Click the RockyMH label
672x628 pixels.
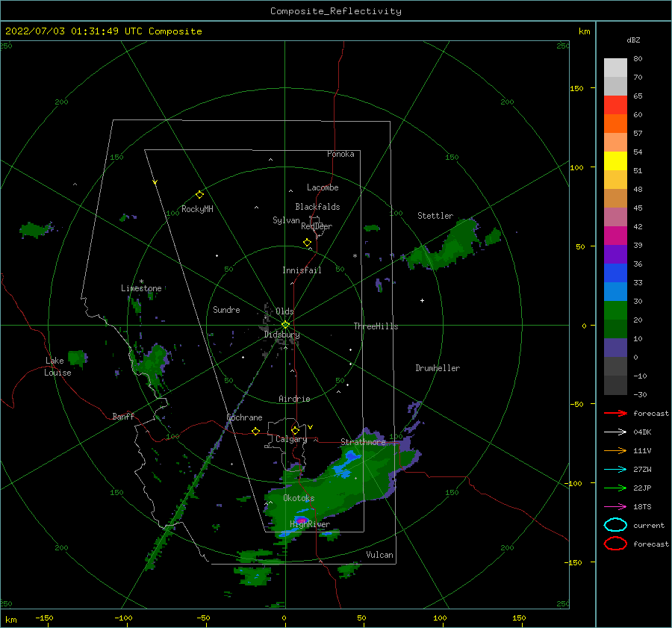pyautogui.click(x=197, y=209)
